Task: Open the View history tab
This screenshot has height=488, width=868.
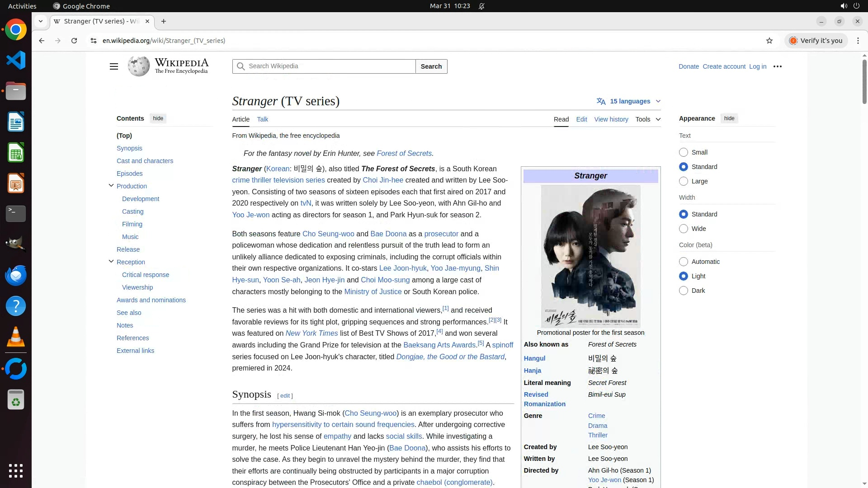Action: (611, 119)
